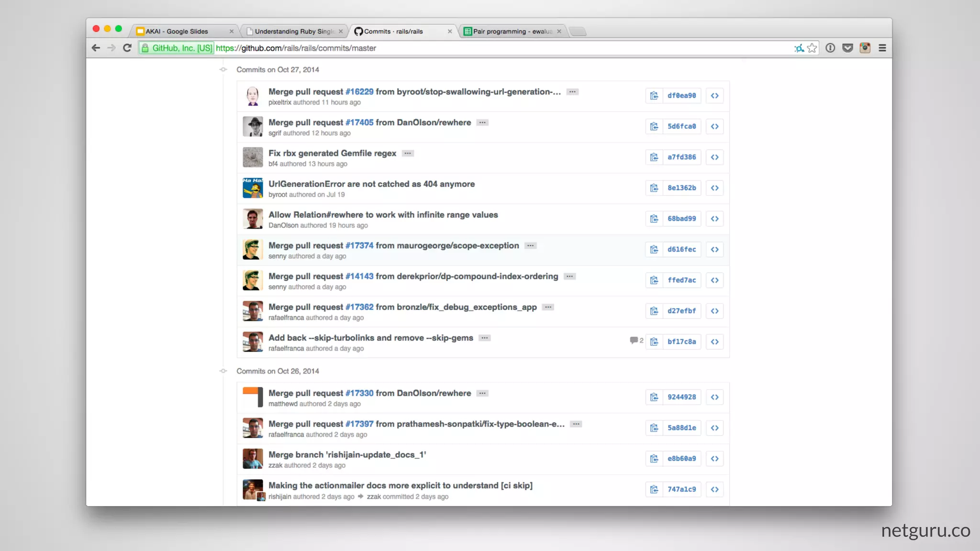
Task: Expand ellipsis on #17362 merge commit
Action: pyautogui.click(x=548, y=307)
